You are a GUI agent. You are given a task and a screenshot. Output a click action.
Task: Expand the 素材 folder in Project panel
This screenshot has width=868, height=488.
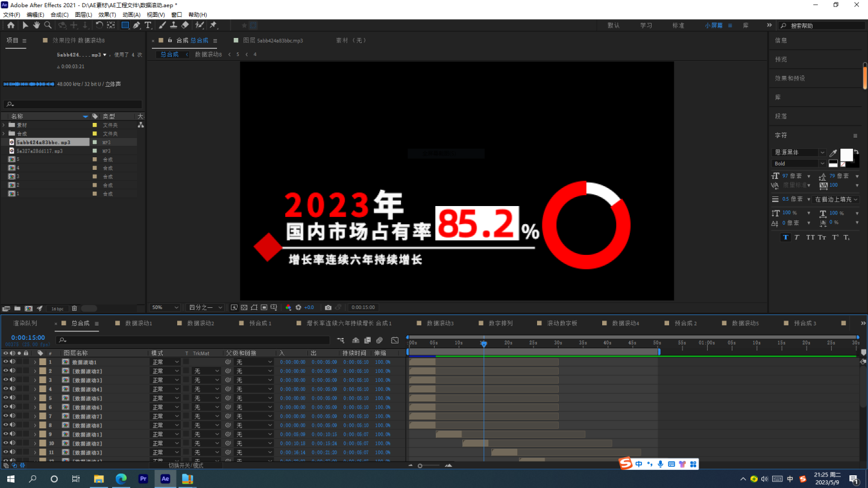[x=4, y=125]
